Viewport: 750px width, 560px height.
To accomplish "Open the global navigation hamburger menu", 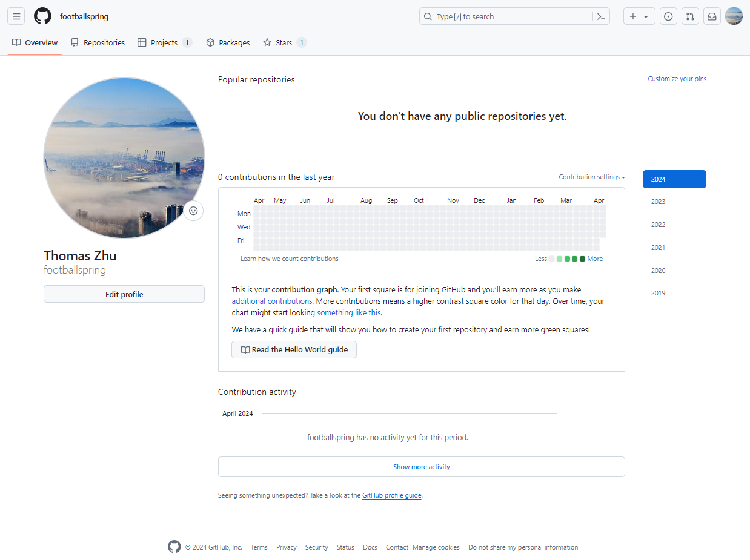I will pyautogui.click(x=16, y=16).
